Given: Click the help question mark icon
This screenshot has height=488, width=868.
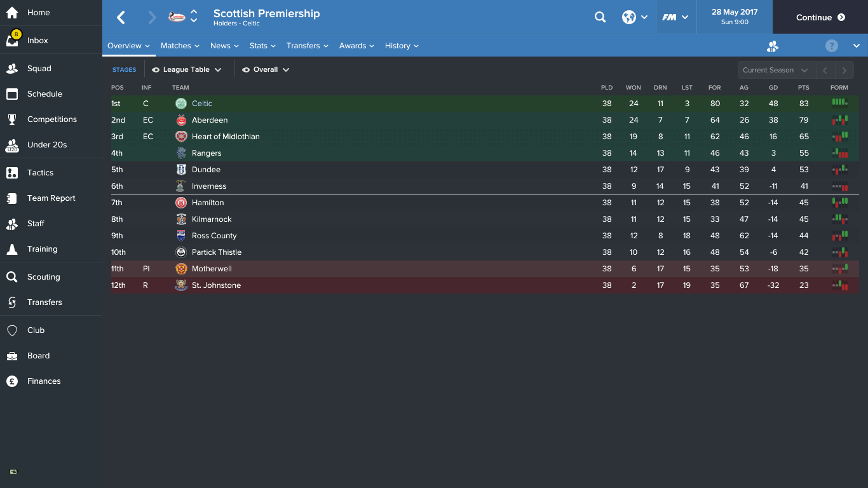Looking at the screenshot, I should click(x=832, y=46).
